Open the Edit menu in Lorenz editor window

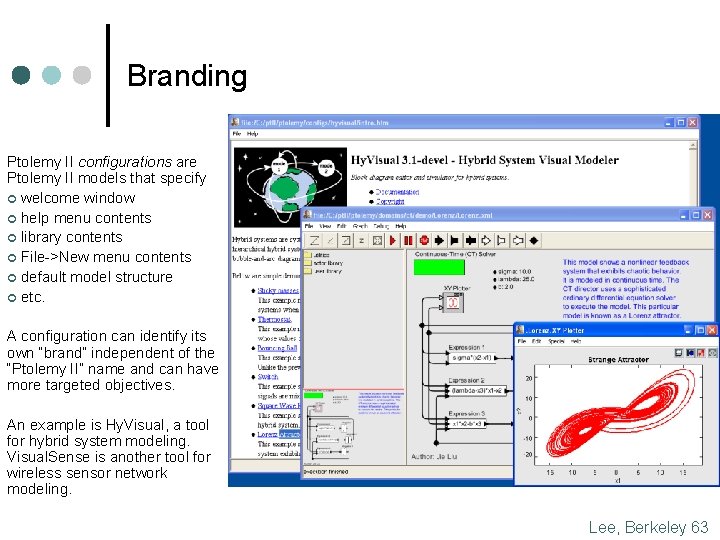[x=341, y=226]
